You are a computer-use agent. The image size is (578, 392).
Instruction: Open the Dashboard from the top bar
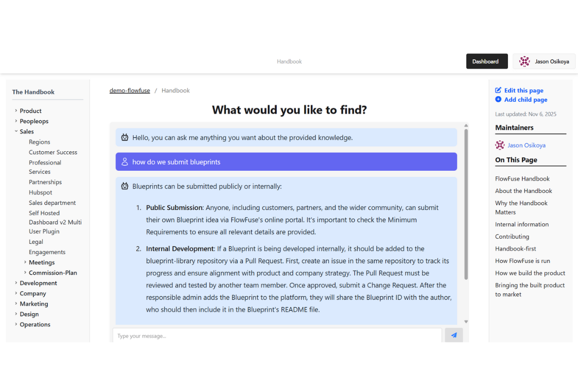pos(486,61)
